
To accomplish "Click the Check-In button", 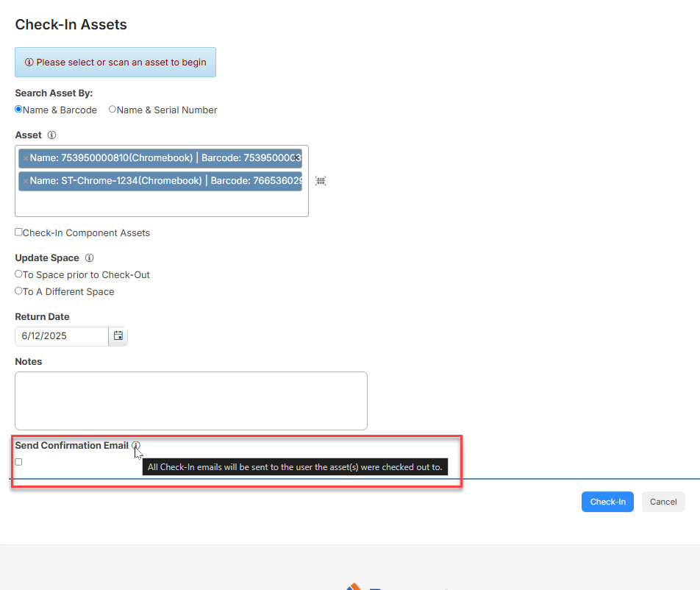I will pos(607,501).
